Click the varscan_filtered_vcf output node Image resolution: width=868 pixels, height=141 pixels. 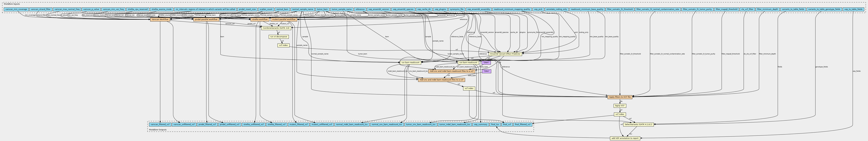click(160, 124)
